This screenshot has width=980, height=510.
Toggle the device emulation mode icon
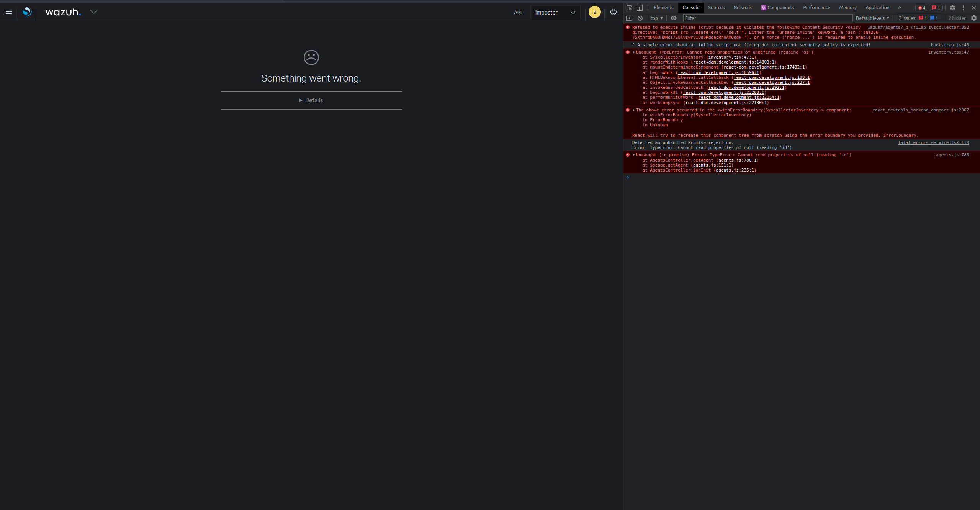[x=639, y=7]
